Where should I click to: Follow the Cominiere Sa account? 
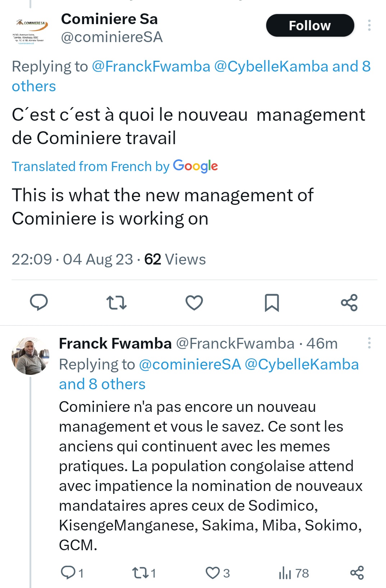(310, 26)
